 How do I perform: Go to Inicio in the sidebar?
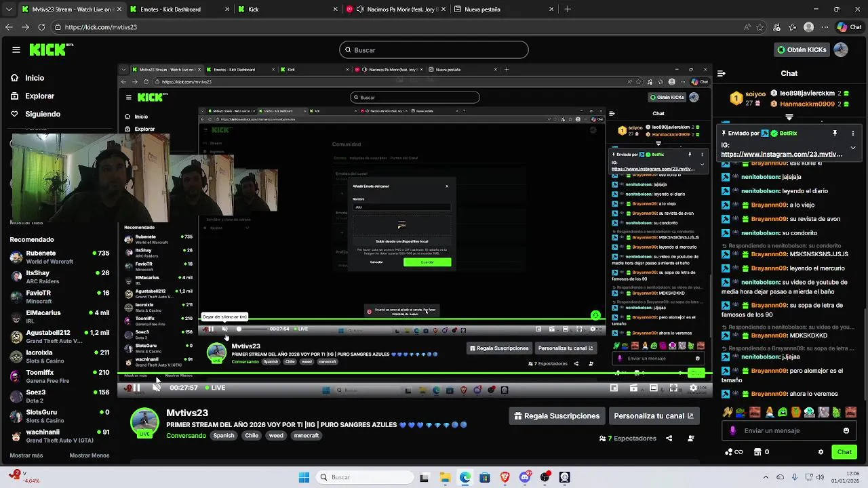point(35,78)
